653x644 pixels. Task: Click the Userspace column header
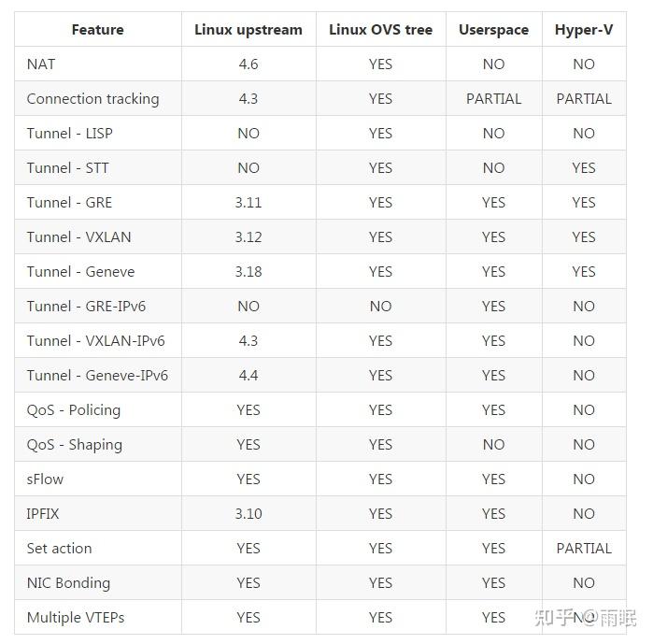click(x=493, y=30)
